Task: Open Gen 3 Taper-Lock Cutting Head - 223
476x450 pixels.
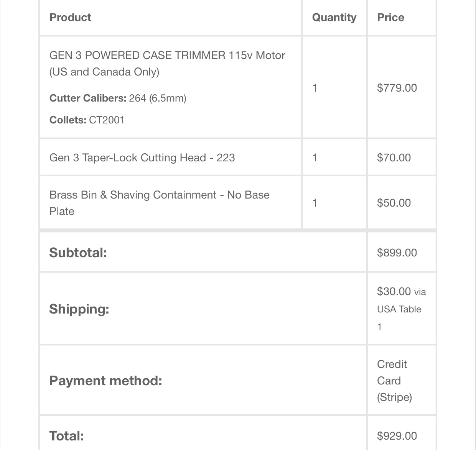Action: [x=142, y=158]
